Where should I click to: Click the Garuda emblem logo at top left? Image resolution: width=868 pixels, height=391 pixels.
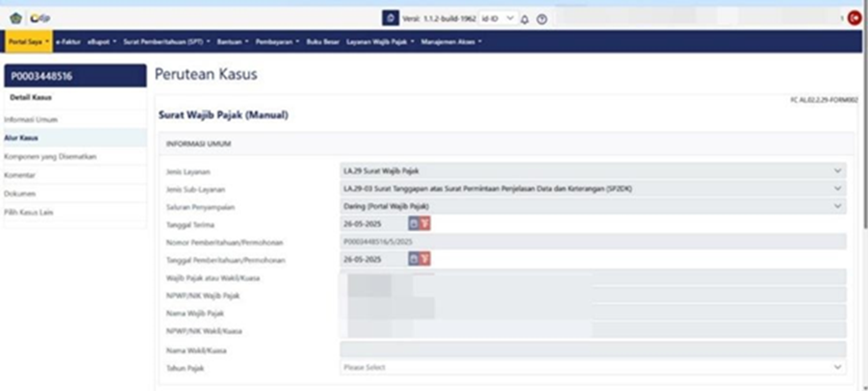point(16,18)
